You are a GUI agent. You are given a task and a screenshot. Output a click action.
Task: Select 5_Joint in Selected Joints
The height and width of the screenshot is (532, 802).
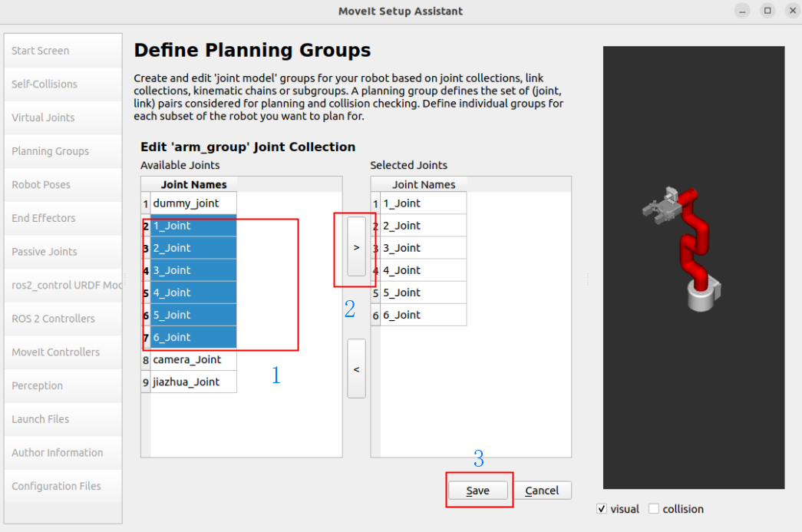424,292
